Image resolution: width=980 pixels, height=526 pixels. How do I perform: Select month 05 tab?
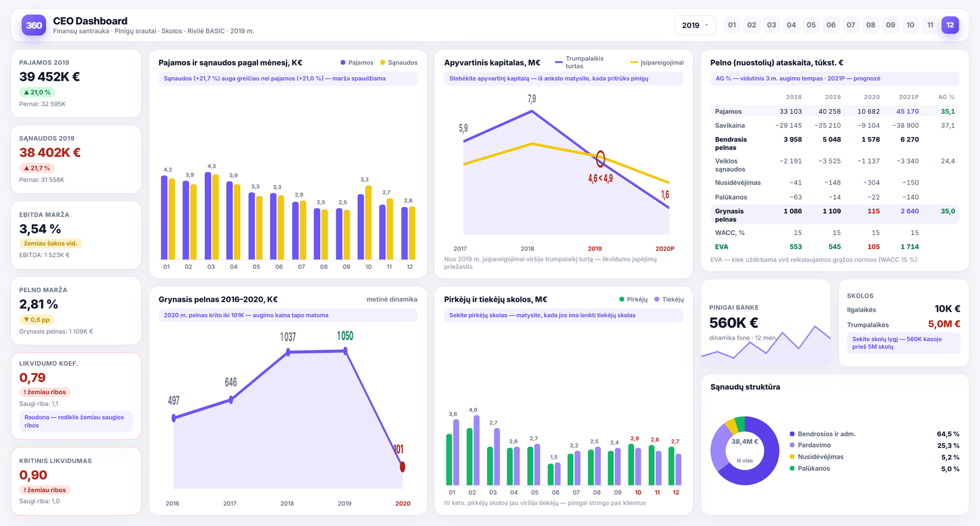tap(811, 25)
